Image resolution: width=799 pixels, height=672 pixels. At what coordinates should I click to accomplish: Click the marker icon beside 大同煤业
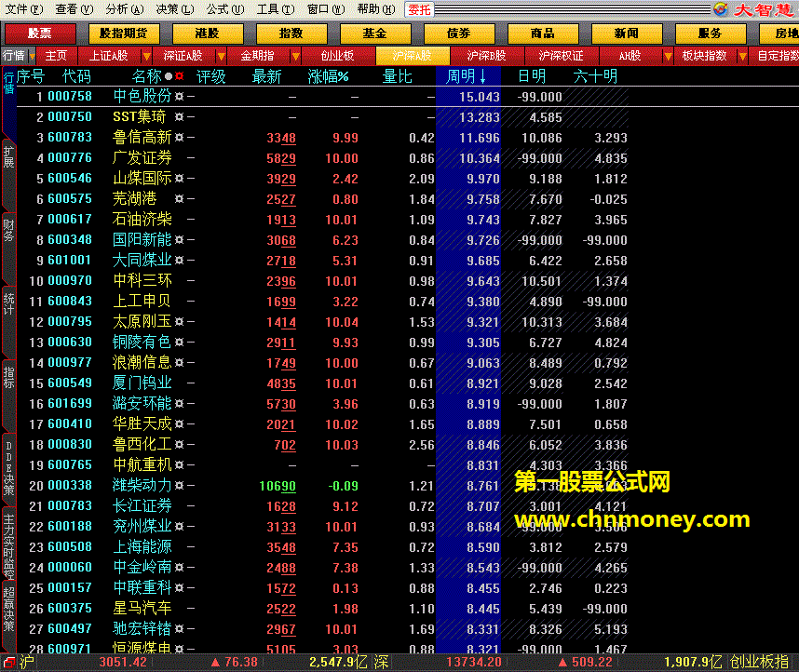179,261
